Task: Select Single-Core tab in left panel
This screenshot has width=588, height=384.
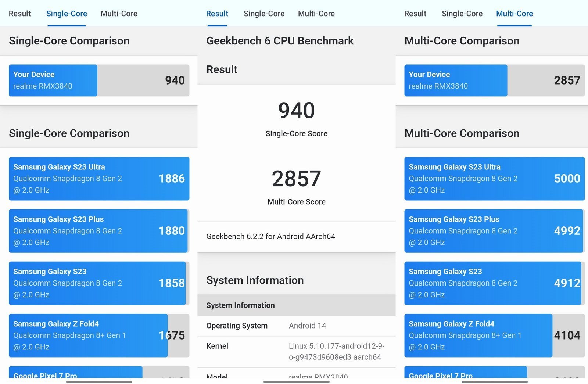Action: click(x=67, y=14)
